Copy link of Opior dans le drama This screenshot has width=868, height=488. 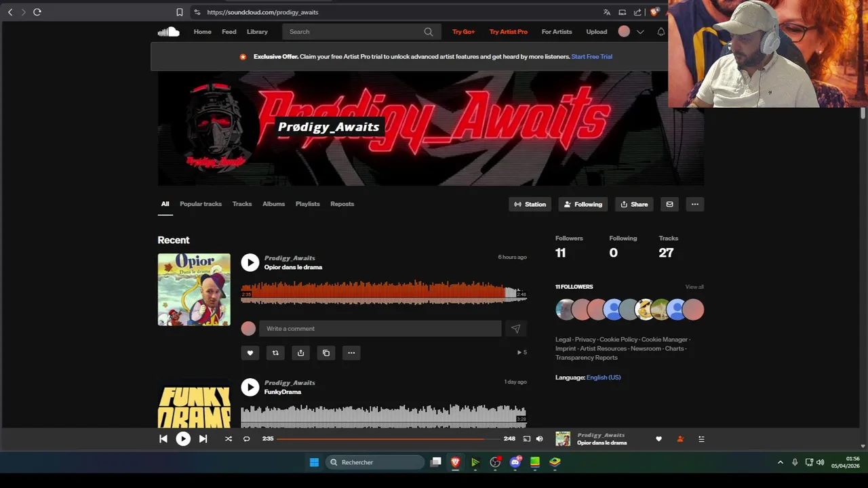326,352
